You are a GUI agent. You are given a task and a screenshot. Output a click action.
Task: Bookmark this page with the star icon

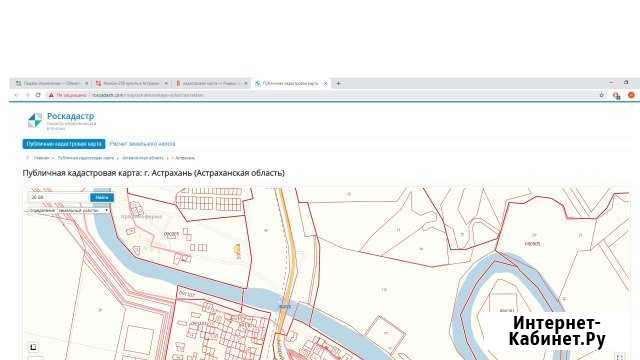tap(602, 95)
